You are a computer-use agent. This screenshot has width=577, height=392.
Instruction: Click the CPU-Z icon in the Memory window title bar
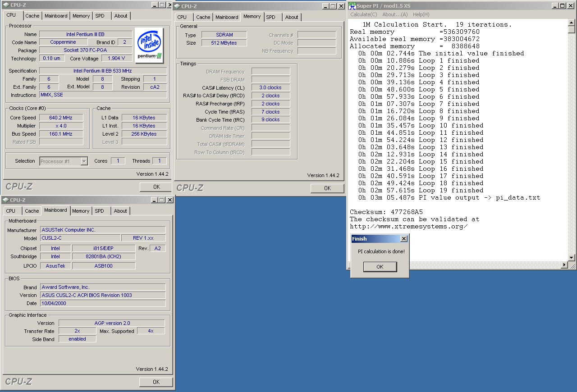click(x=177, y=6)
